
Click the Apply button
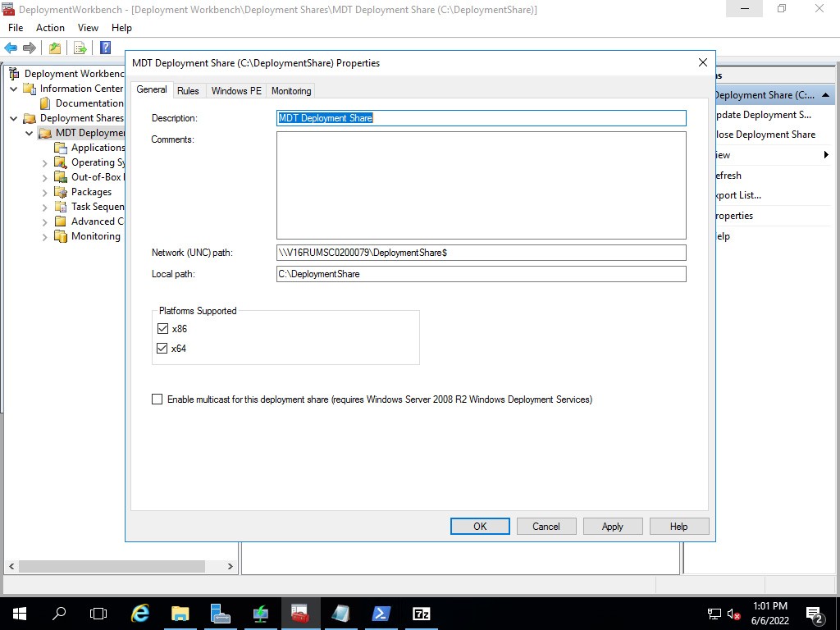[x=612, y=527]
